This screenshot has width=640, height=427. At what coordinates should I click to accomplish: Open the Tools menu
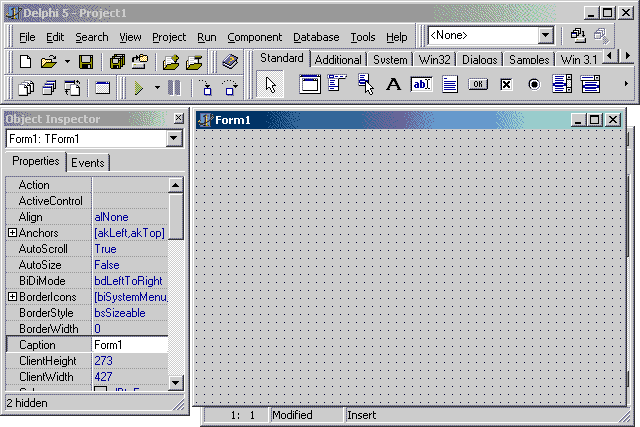click(363, 37)
